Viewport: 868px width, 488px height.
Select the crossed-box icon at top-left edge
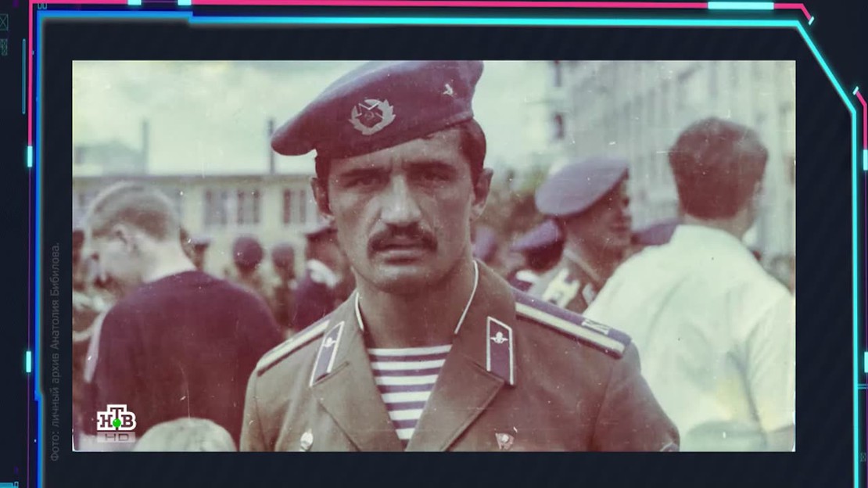(x=3, y=22)
